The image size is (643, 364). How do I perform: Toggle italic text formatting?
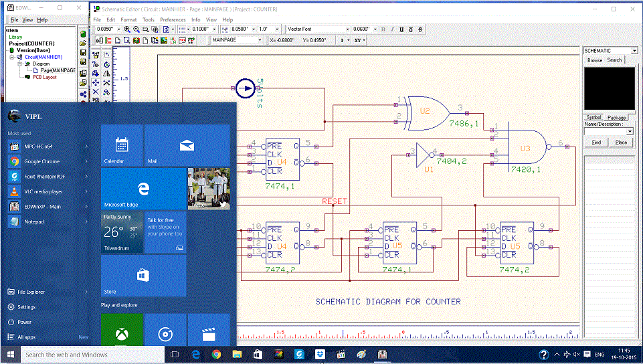point(393,29)
